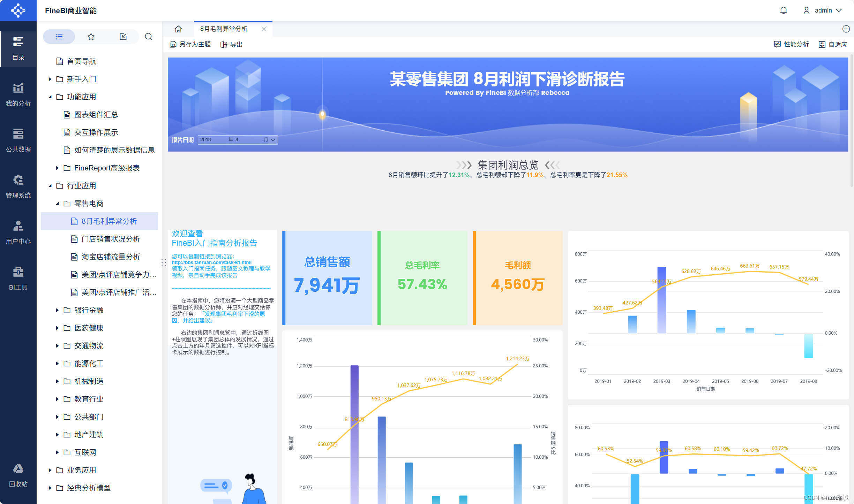Image resolution: width=854 pixels, height=504 pixels.
Task: Open the more options ellipsis icon
Action: (846, 29)
